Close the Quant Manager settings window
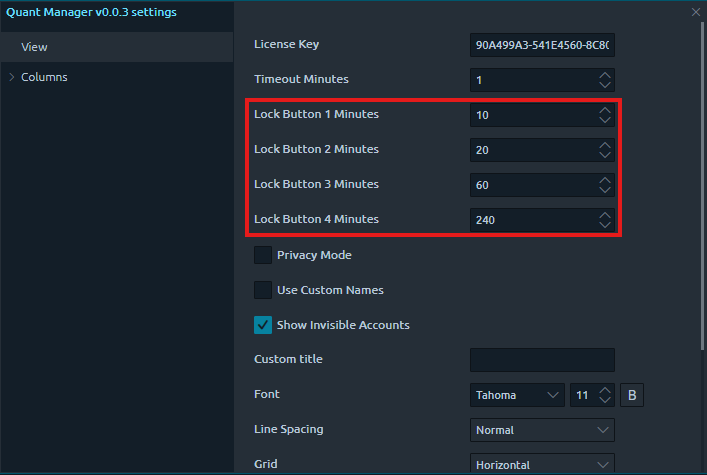Screen dimensions: 707x475 (696, 12)
